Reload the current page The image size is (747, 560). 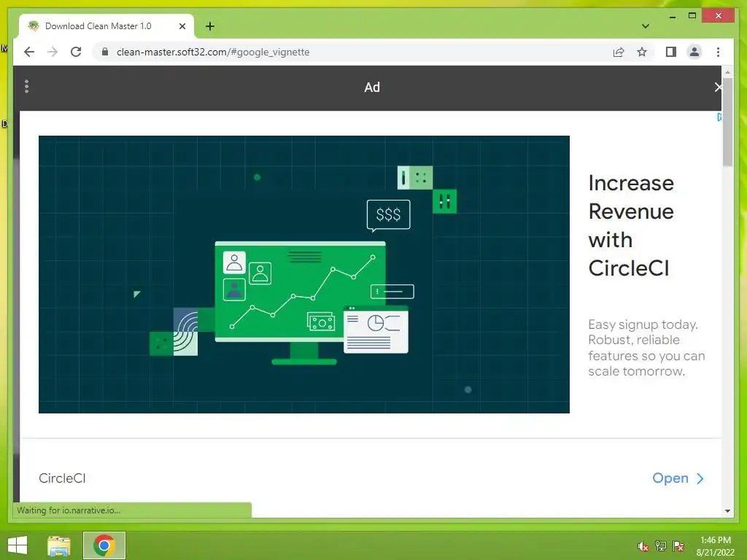(76, 52)
